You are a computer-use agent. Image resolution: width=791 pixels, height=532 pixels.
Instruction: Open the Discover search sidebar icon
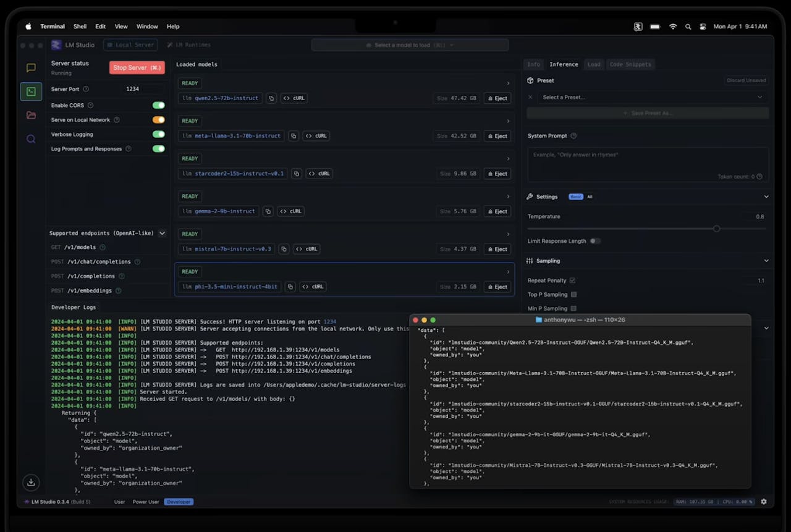pos(31,139)
